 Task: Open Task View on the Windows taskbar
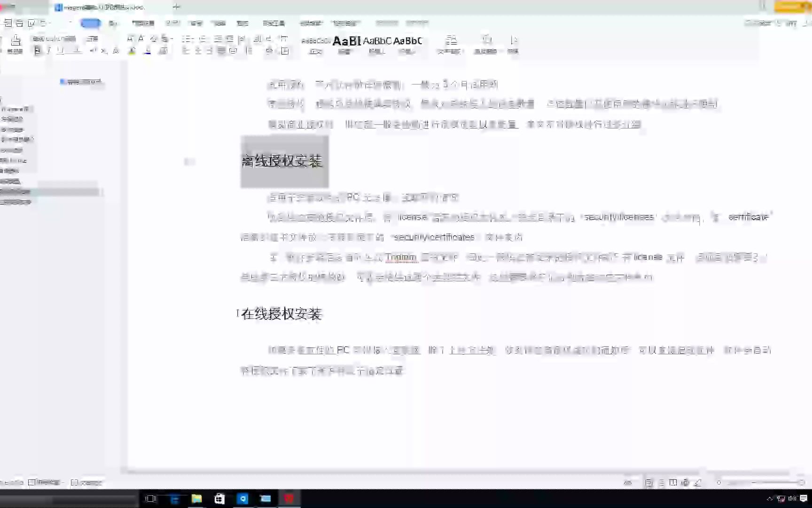[x=151, y=499]
